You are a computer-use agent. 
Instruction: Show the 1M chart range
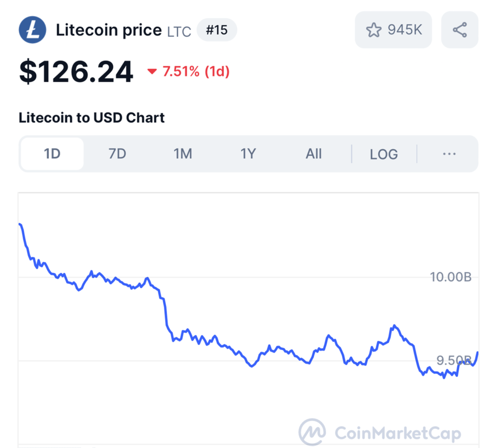coord(182,154)
